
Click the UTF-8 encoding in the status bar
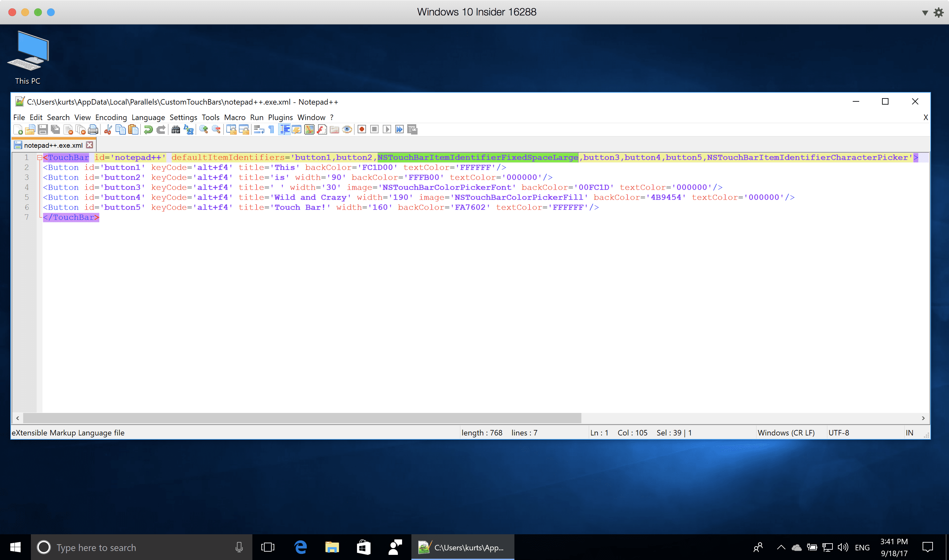tap(839, 433)
